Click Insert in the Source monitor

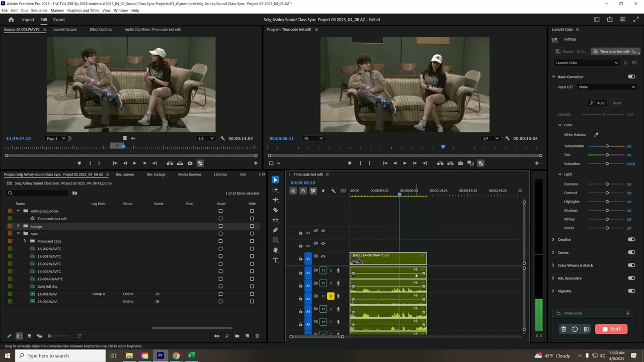pos(170,163)
